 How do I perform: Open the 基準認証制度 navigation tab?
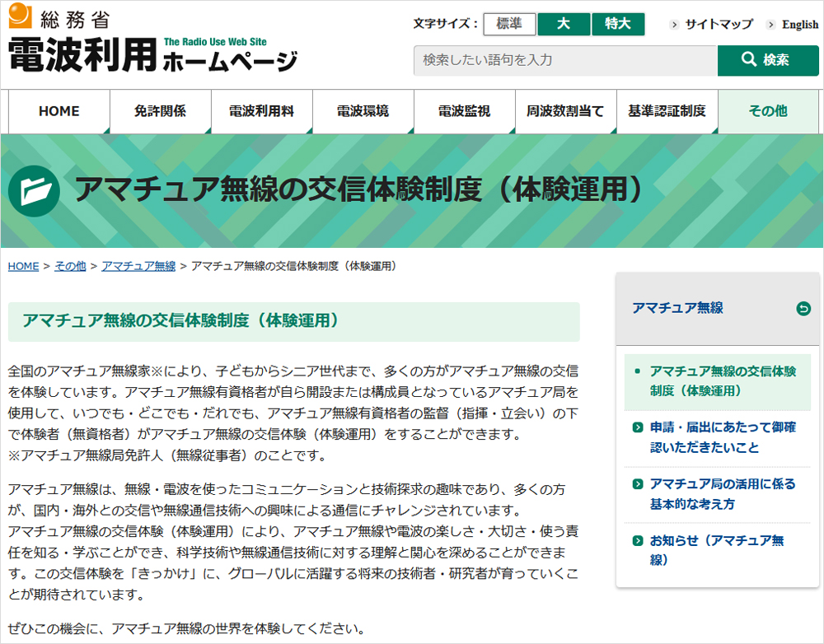point(667,111)
